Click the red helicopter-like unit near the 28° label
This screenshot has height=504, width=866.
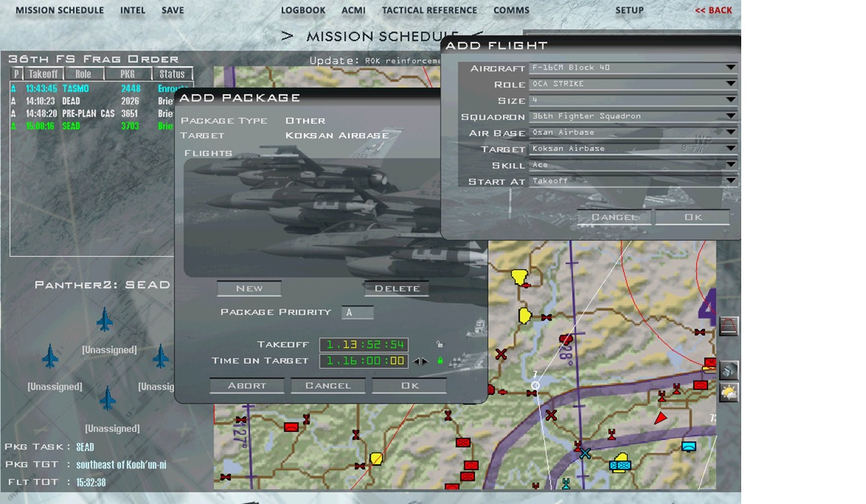coord(565,339)
